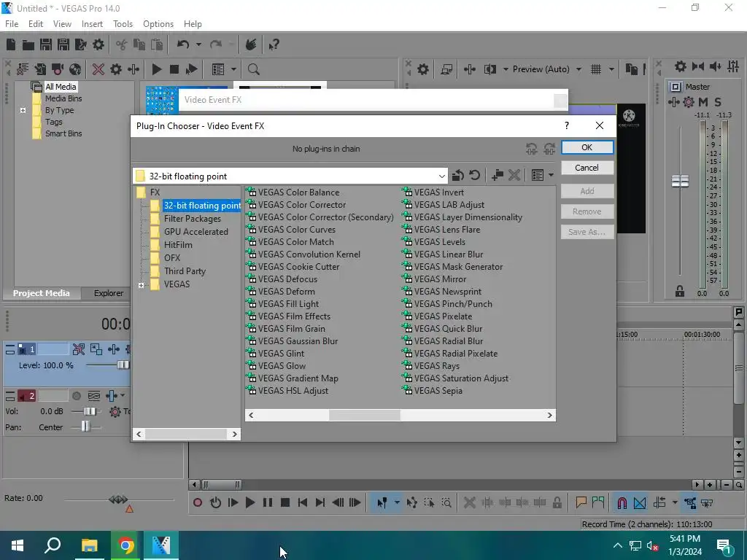This screenshot has width=747, height=560.
Task: Open video preview settings gear icon
Action: click(x=422, y=69)
